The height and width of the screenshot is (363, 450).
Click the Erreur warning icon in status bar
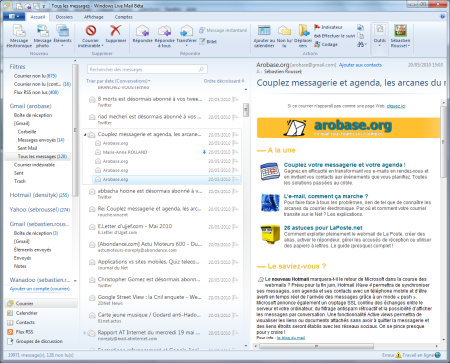[x=398, y=355]
